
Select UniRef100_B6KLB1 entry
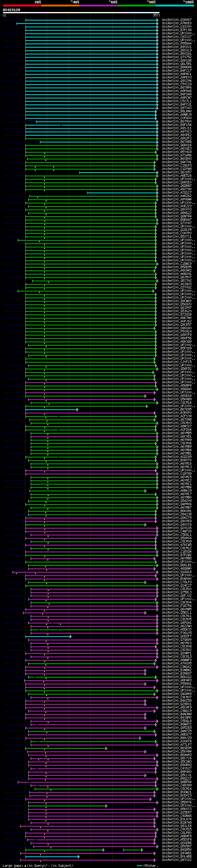pyautogui.click(x=177, y=565)
